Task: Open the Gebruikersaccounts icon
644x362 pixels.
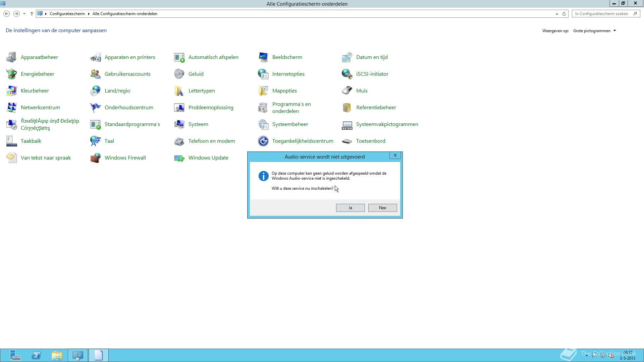Action: 95,74
